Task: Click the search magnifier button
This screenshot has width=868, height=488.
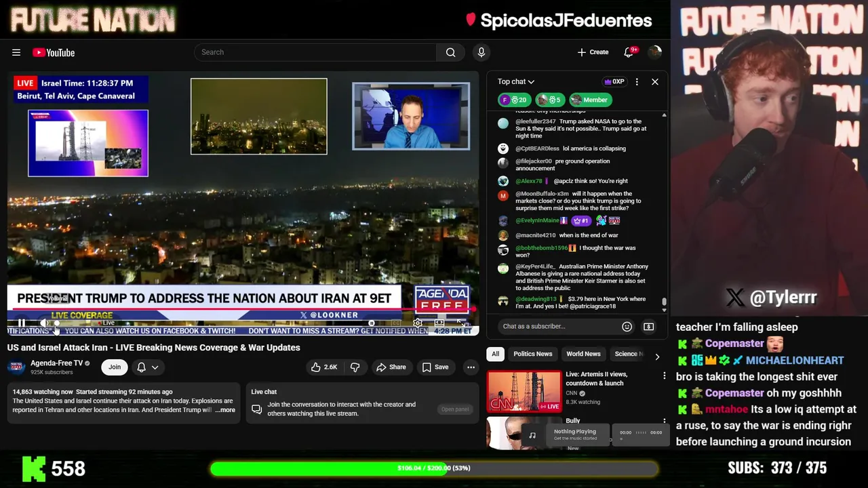Action: click(450, 52)
